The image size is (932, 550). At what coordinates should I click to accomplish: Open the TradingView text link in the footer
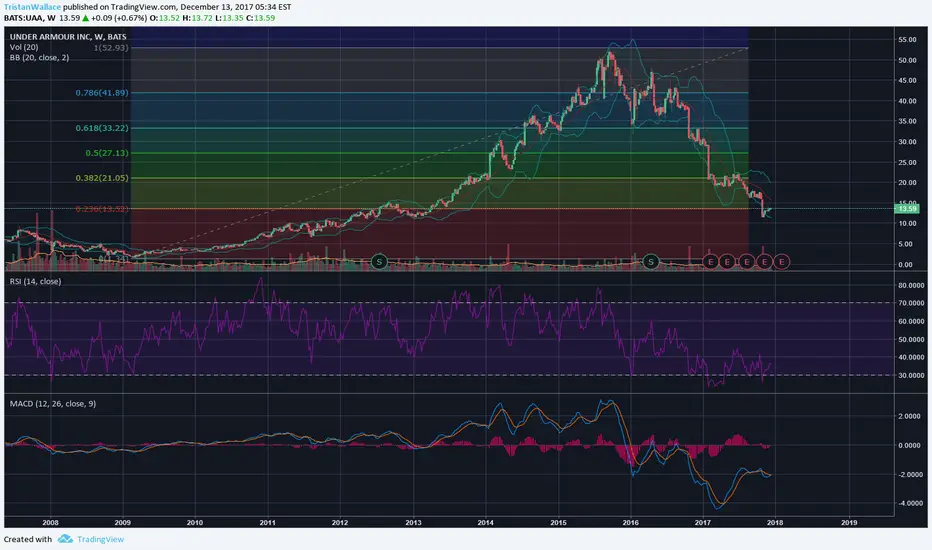[100, 539]
